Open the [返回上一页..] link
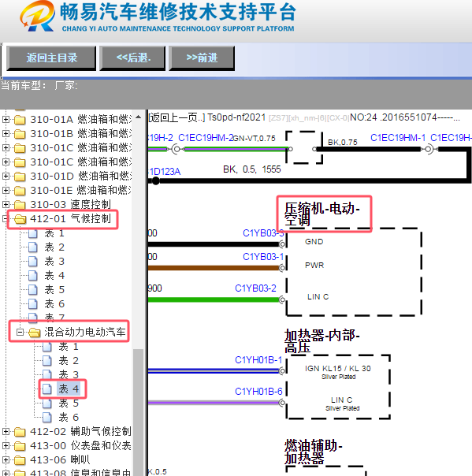The height and width of the screenshot is (476, 472). point(177,117)
